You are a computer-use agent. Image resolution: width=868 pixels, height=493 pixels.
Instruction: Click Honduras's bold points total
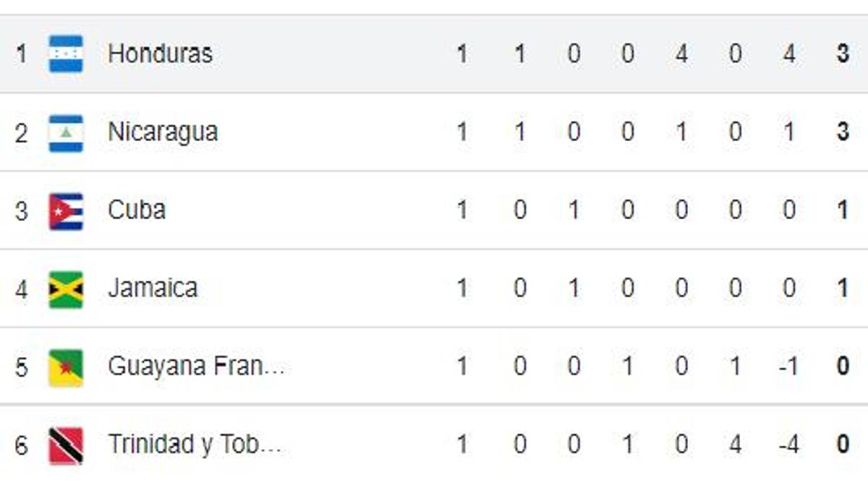[843, 54]
